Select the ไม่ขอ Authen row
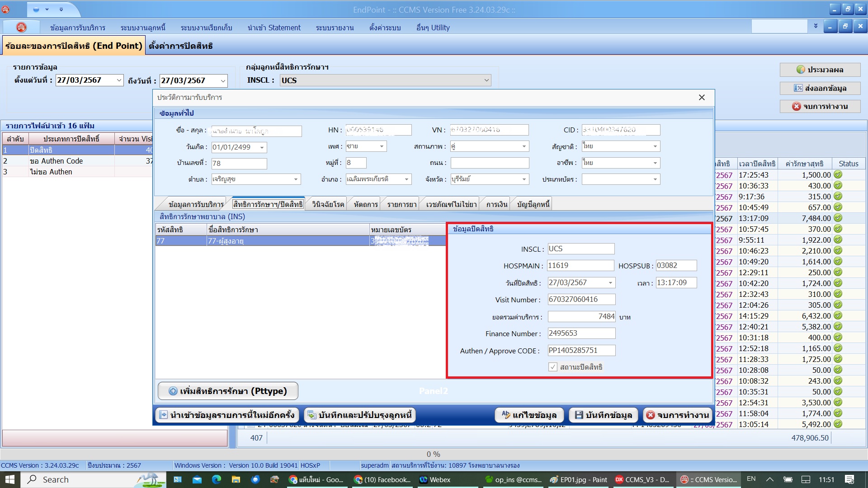The height and width of the screenshot is (488, 868). pyautogui.click(x=77, y=172)
